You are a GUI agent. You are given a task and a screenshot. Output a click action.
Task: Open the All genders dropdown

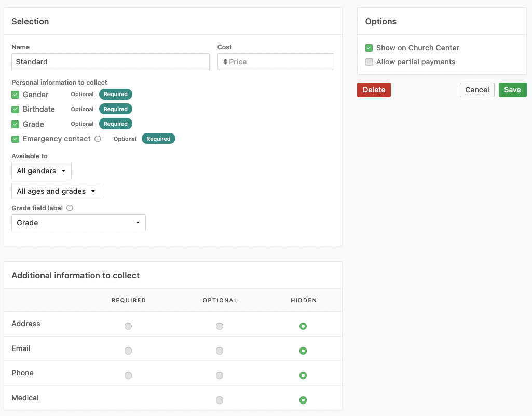coord(42,171)
